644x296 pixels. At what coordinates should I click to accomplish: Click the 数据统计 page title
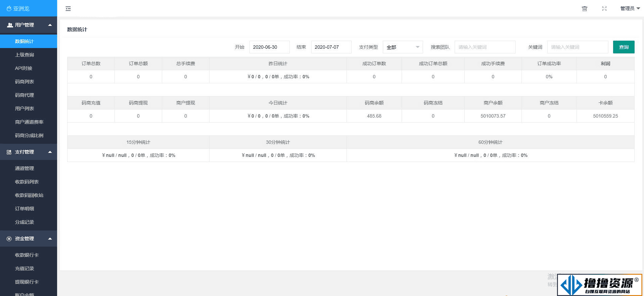coord(77,30)
